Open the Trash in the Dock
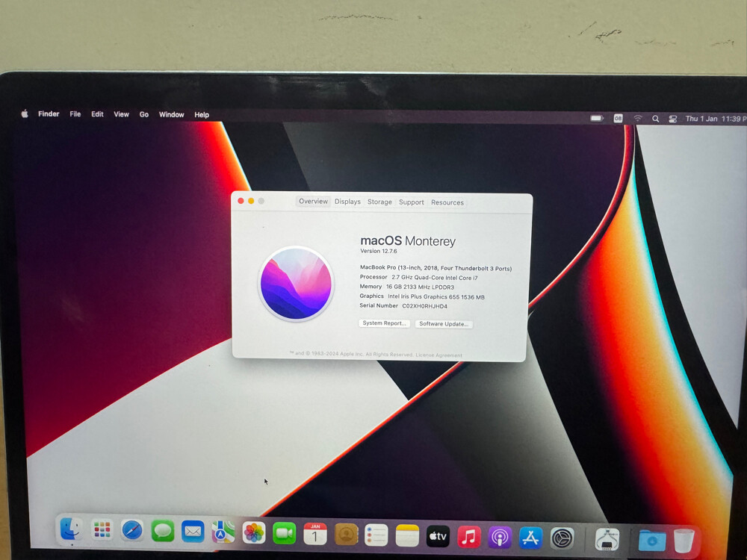This screenshot has width=747, height=560. 684,541
